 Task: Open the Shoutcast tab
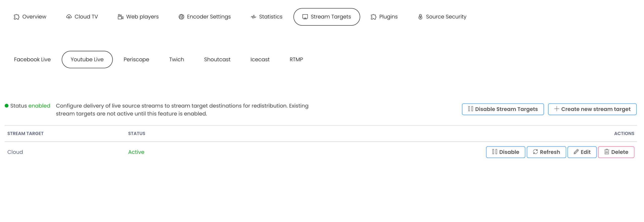217,60
